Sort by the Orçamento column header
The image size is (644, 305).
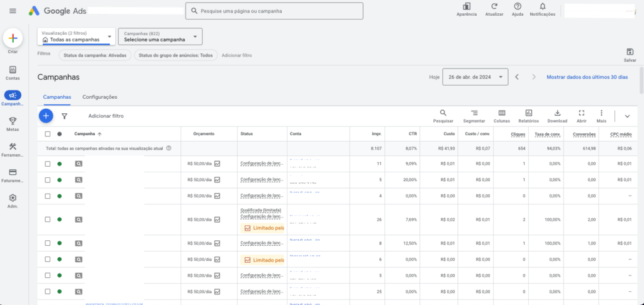204,134
